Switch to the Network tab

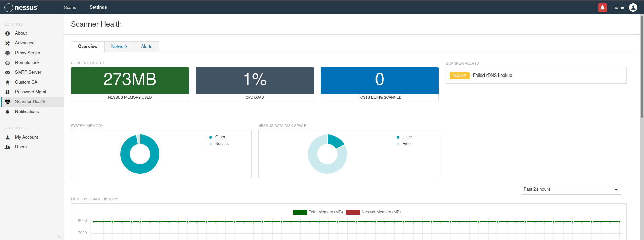click(x=119, y=47)
